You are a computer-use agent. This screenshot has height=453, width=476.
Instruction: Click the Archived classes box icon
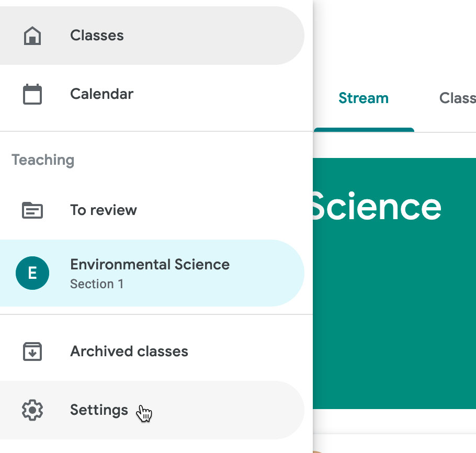pos(33,352)
